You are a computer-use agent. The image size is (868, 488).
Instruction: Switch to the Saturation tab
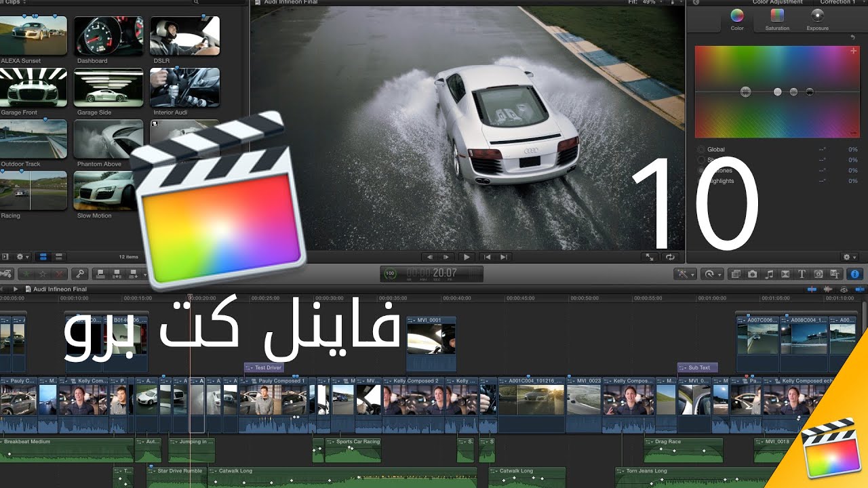pos(777,18)
